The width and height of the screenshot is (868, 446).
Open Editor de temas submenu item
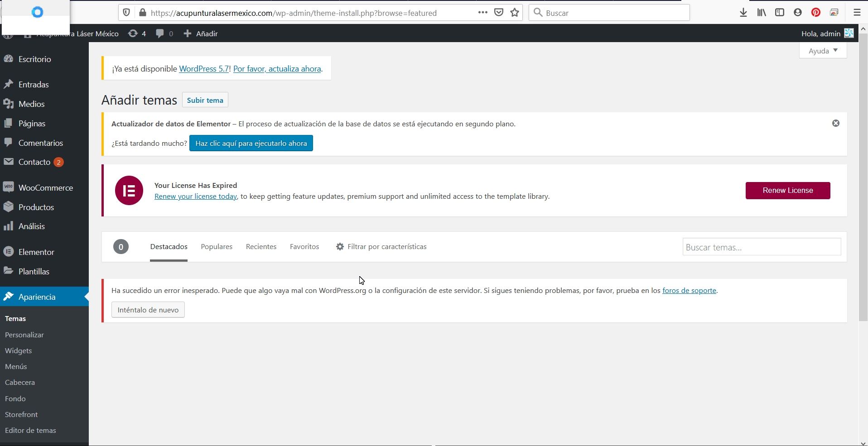(30, 431)
